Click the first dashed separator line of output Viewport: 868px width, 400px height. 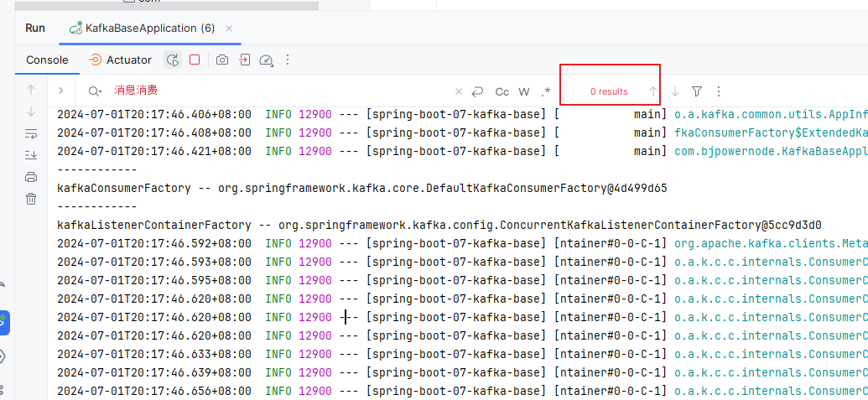point(97,170)
